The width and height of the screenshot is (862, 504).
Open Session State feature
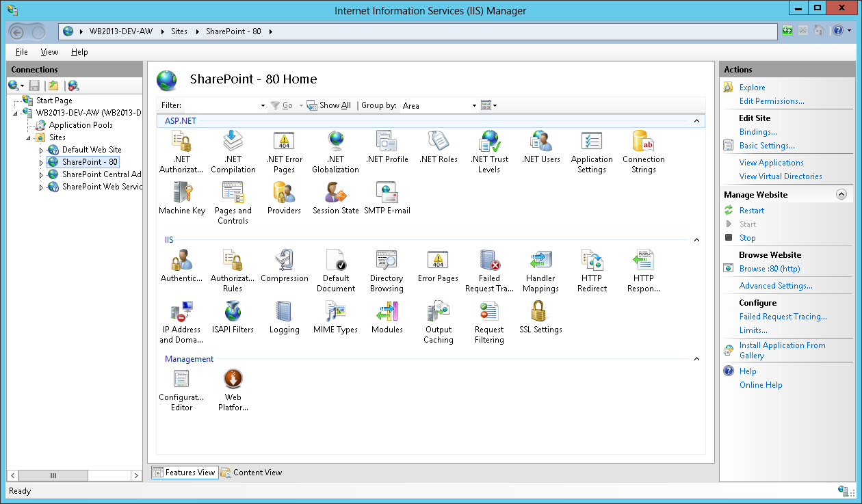(335, 198)
